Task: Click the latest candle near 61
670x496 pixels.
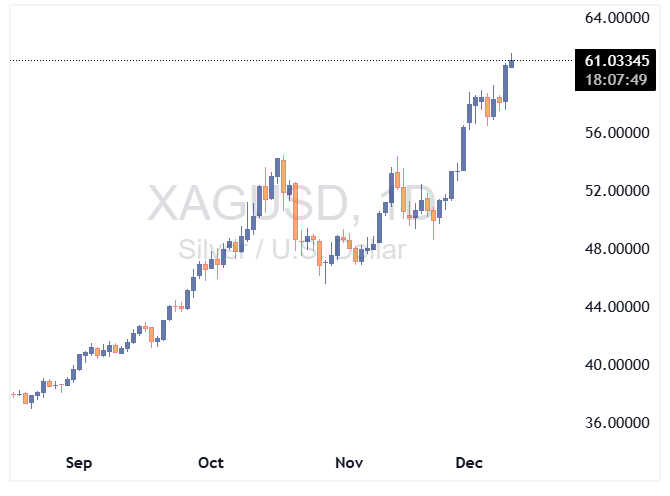Action: pos(512,63)
